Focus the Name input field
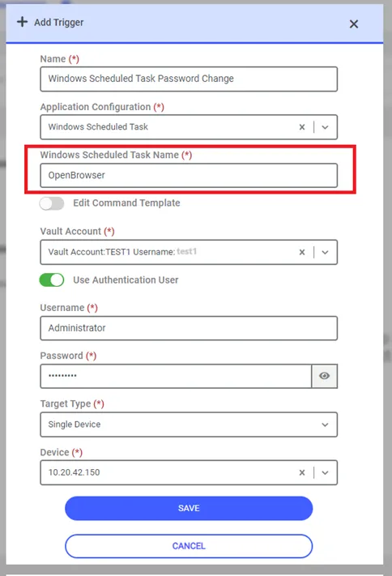The height and width of the screenshot is (576, 392). [189, 79]
